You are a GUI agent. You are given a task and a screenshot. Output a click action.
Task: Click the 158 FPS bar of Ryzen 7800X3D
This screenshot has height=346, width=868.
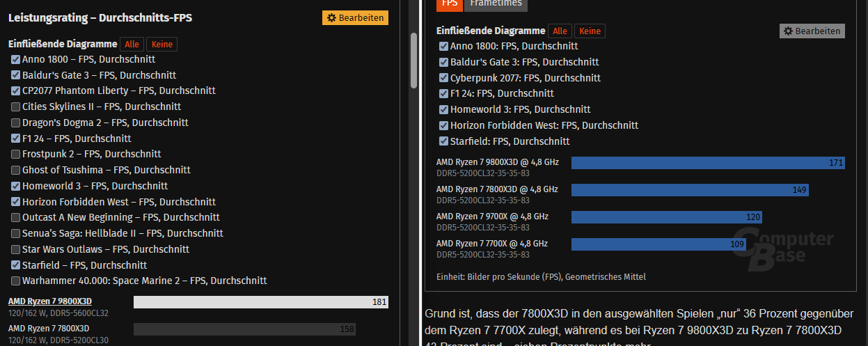(244, 329)
